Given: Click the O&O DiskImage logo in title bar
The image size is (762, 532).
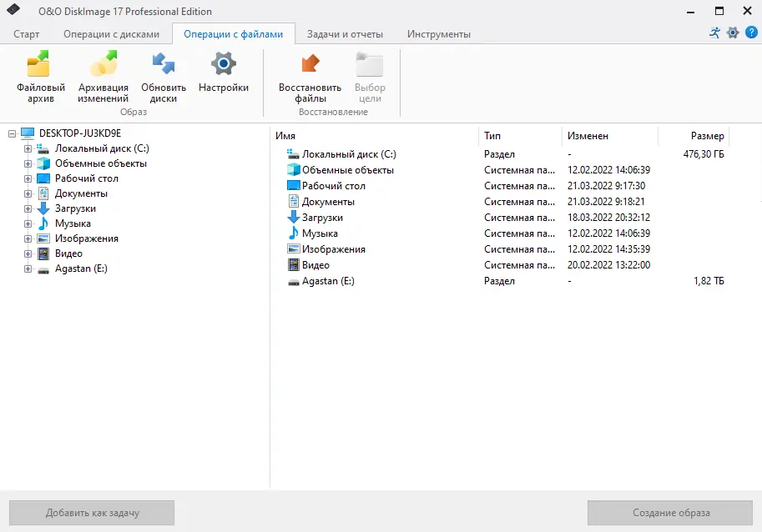Looking at the screenshot, I should pyautogui.click(x=13, y=9).
